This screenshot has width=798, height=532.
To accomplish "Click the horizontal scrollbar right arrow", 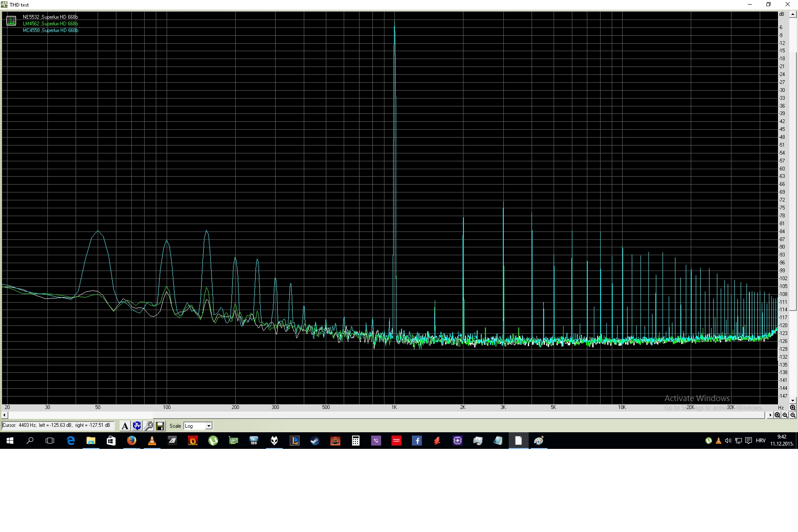I will [x=770, y=415].
